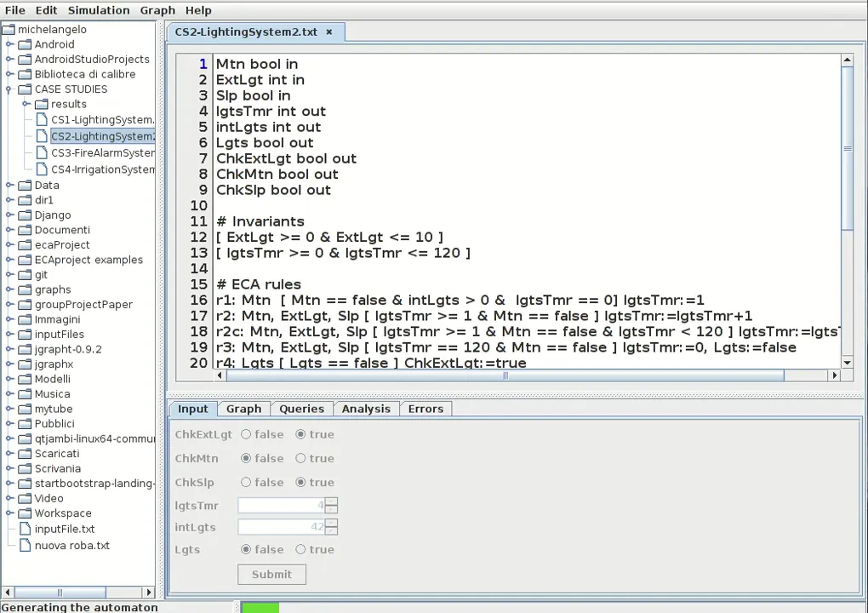Click the ECAproject examples folder icon
868x613 pixels.
tap(25, 260)
